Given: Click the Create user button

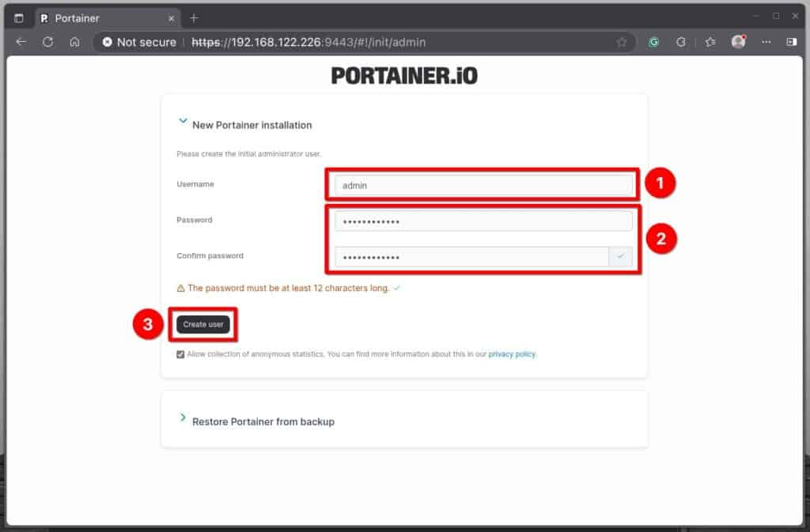Looking at the screenshot, I should coord(203,325).
